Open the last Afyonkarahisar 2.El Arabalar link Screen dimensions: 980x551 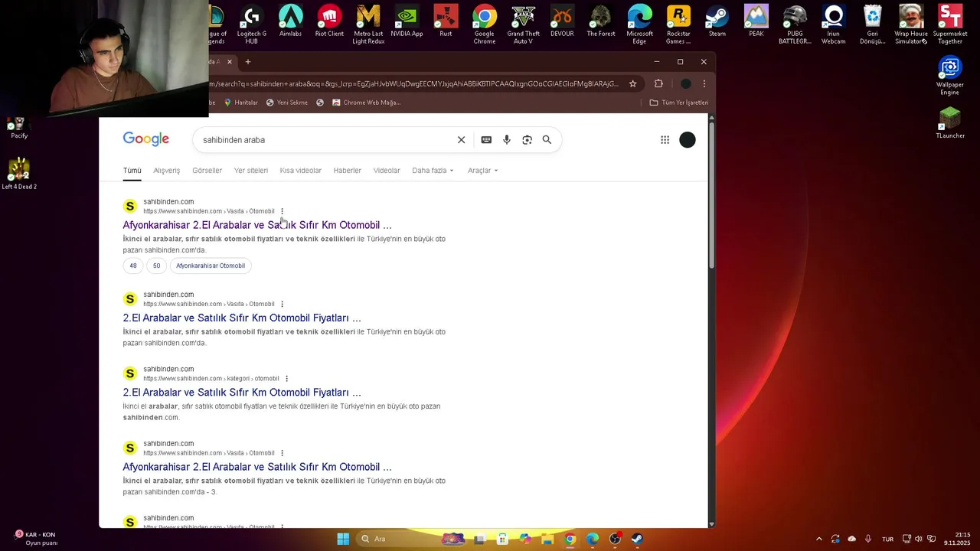tap(256, 467)
